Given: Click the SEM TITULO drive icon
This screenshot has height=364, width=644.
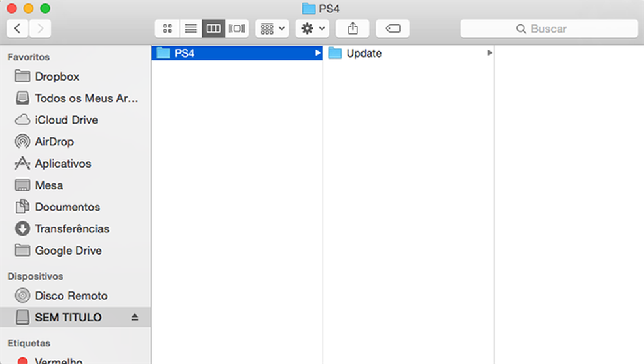Looking at the screenshot, I should 22,317.
